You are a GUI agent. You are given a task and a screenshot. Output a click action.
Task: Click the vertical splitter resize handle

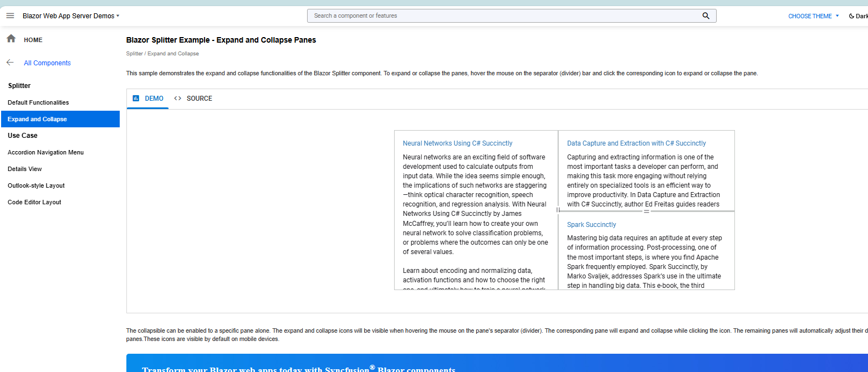click(558, 210)
